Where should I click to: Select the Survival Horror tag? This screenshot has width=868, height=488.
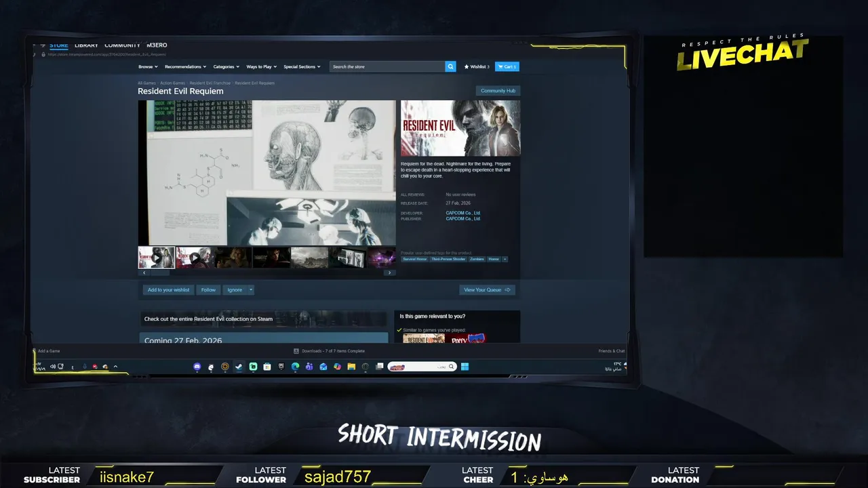tap(414, 259)
